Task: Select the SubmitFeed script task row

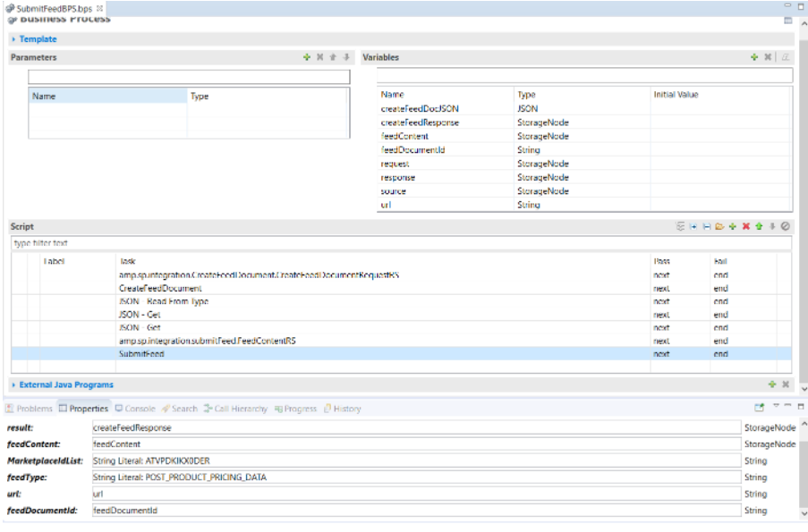Action: pyautogui.click(x=402, y=354)
